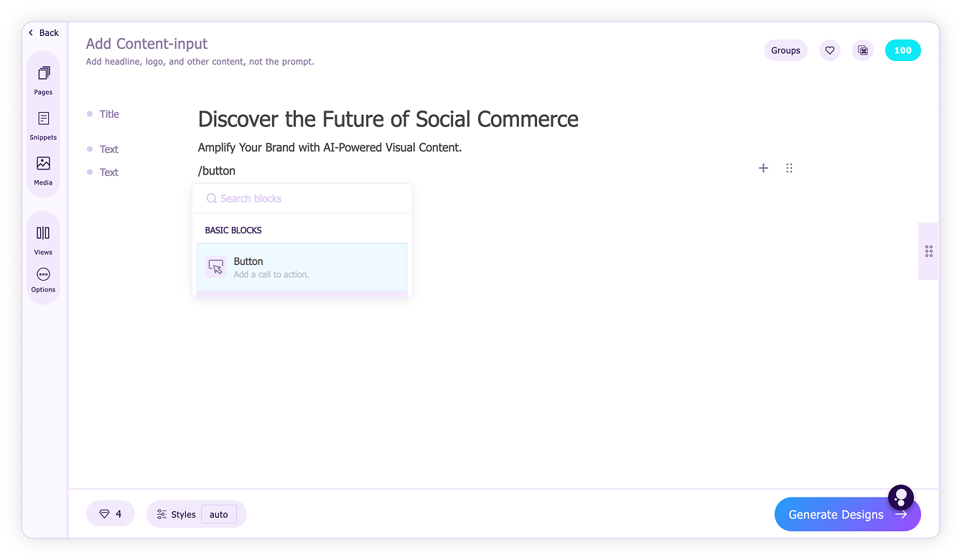This screenshot has width=962, height=560.
Task: Click the plus add block icon
Action: (763, 168)
